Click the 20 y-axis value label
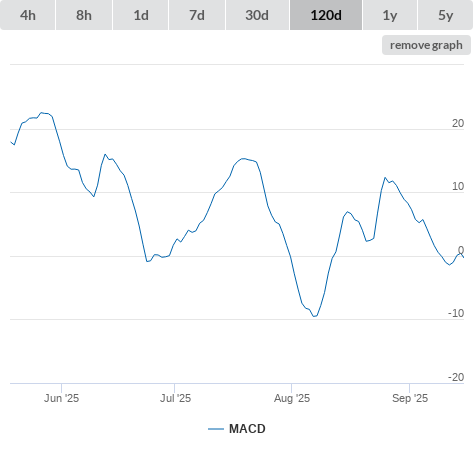 point(458,123)
